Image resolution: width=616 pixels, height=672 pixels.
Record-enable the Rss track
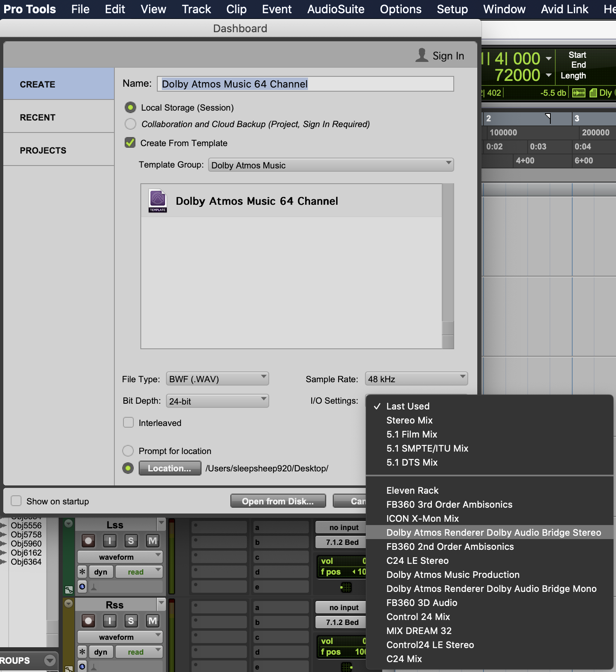pos(88,621)
